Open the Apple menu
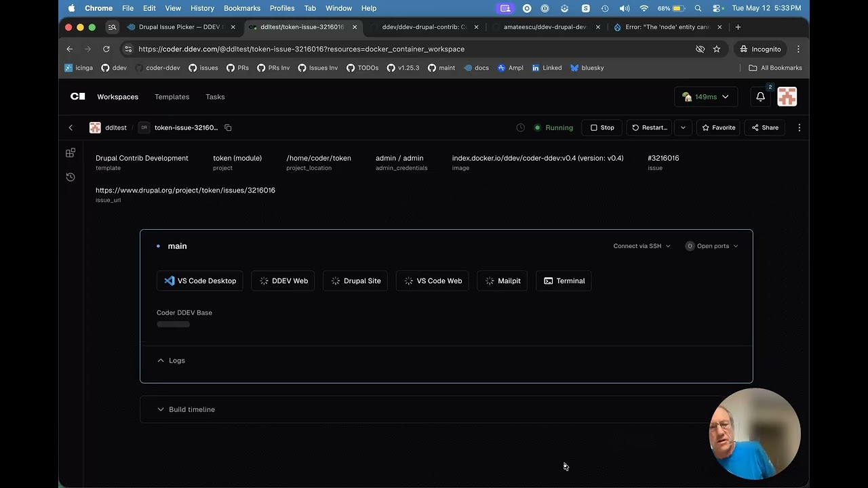Viewport: 868px width, 488px height. pos(71,8)
